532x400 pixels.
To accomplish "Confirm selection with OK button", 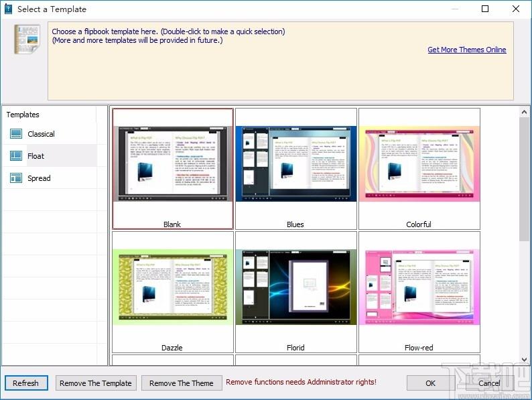I will [430, 383].
